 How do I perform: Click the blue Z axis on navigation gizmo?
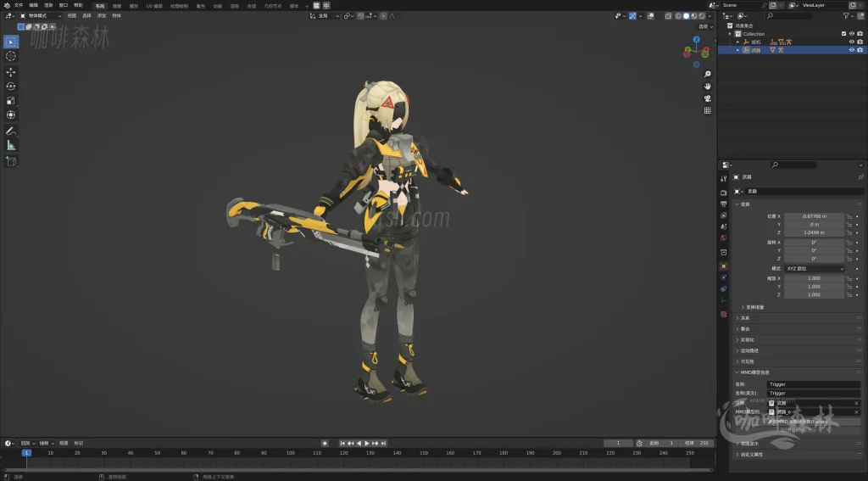[697, 40]
